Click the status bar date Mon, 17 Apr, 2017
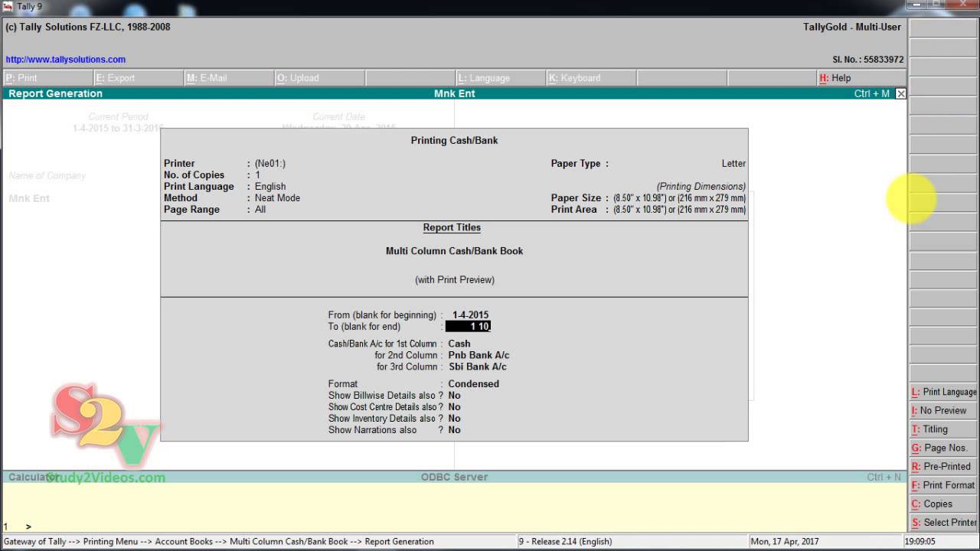This screenshot has height=551, width=980. pyautogui.click(x=785, y=541)
